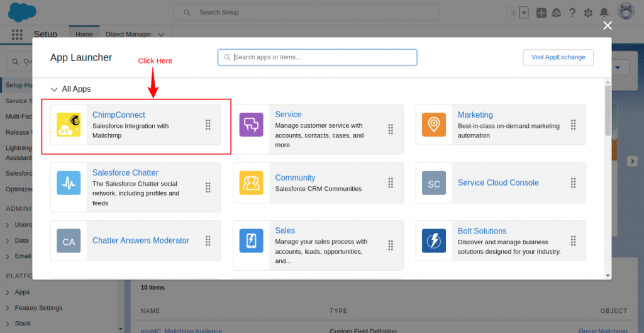Click the setup gear icon in header

[589, 13]
